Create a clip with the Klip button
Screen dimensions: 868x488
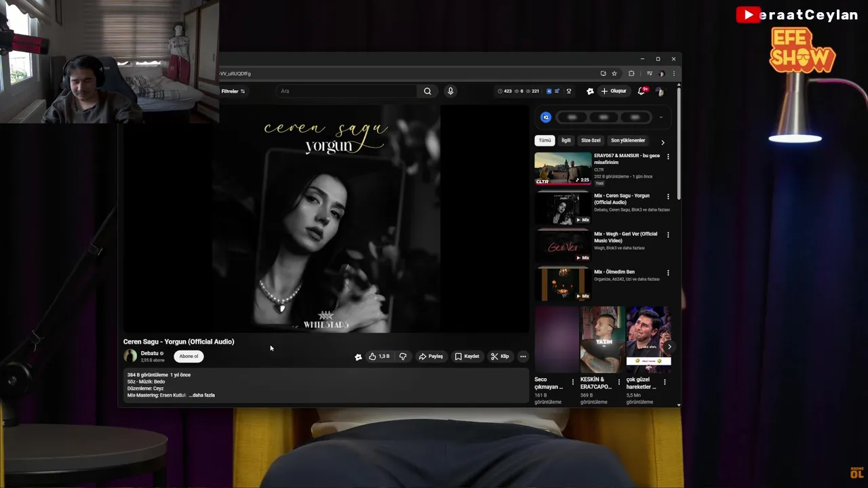point(500,357)
